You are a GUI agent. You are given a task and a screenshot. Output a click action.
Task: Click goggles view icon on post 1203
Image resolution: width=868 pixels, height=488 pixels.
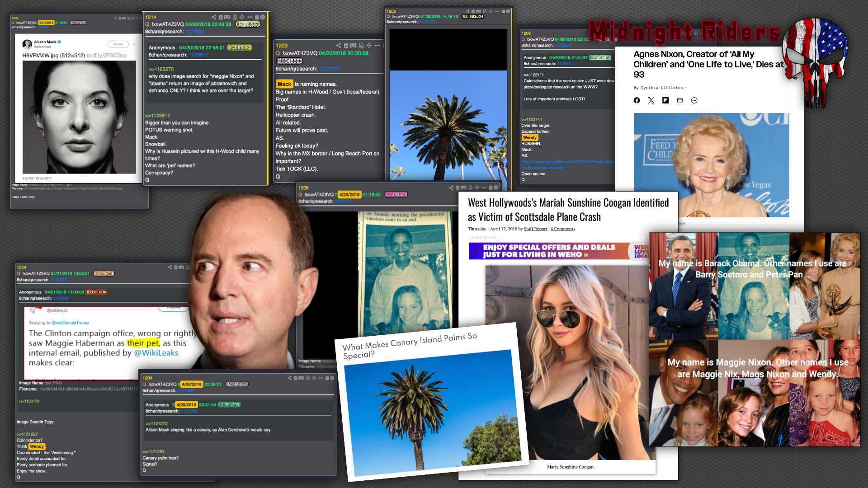(x=353, y=46)
